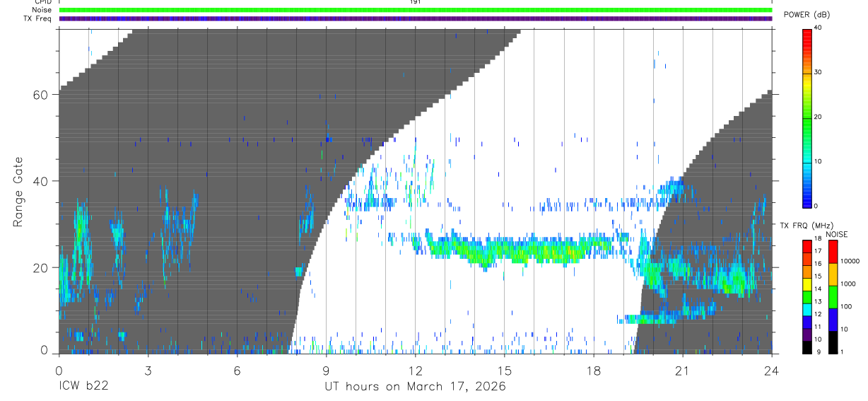Click the amber swatch in NOISE legend
This screenshot has width=868, height=401.
(833, 274)
